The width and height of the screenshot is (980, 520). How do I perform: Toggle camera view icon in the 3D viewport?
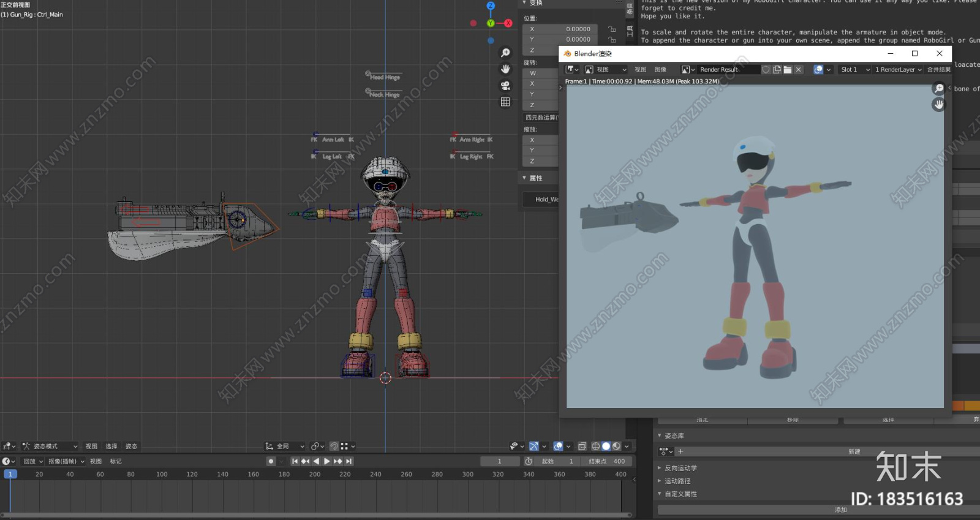[x=505, y=85]
